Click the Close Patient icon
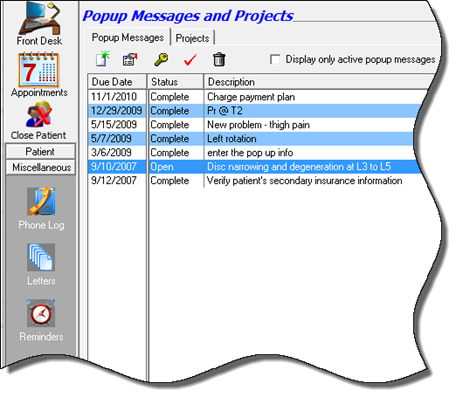Viewport: 456px width, 397px height. click(39, 115)
